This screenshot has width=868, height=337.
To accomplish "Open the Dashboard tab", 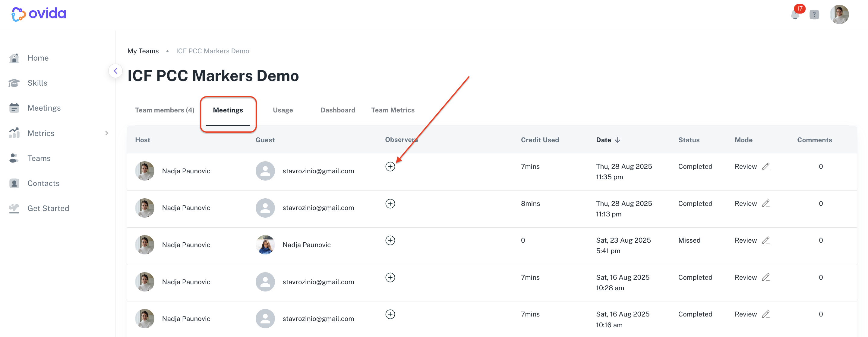I will [x=338, y=110].
